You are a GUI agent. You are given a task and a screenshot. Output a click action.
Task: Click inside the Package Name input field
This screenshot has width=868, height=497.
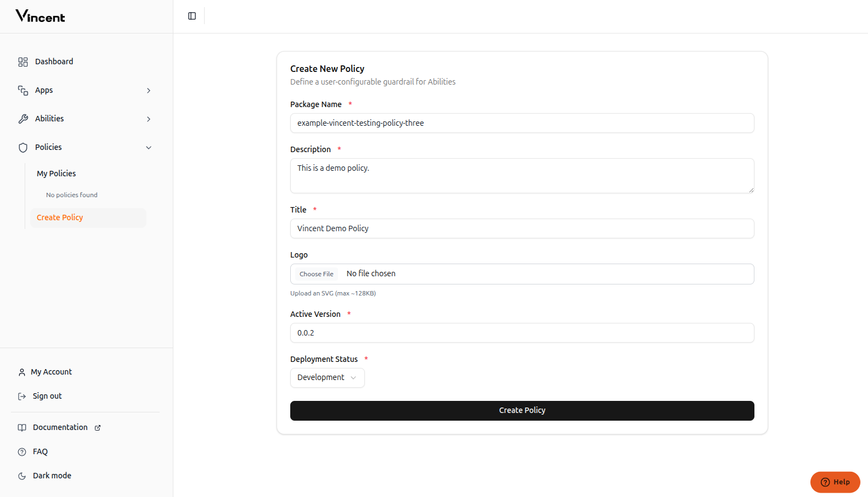pos(522,123)
